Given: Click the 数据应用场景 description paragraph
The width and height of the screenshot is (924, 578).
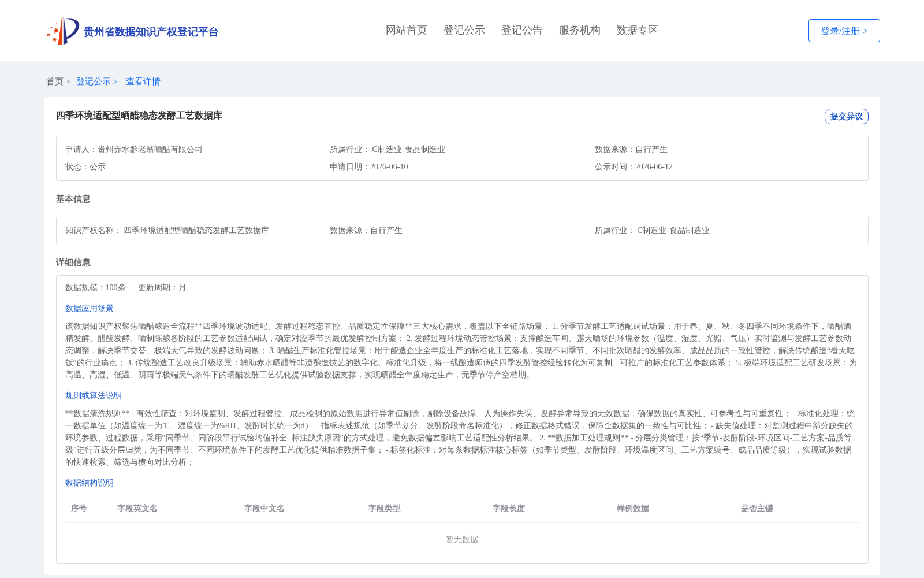Looking at the screenshot, I should [462, 350].
